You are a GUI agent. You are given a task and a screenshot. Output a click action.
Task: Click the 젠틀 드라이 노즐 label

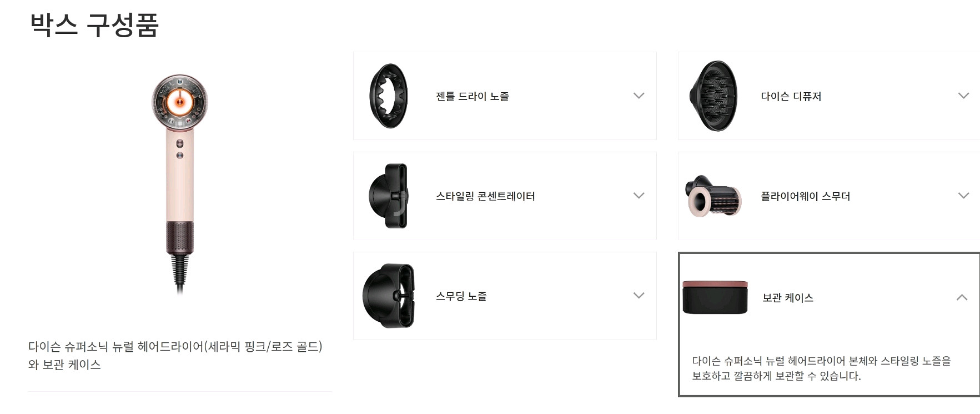point(472,96)
